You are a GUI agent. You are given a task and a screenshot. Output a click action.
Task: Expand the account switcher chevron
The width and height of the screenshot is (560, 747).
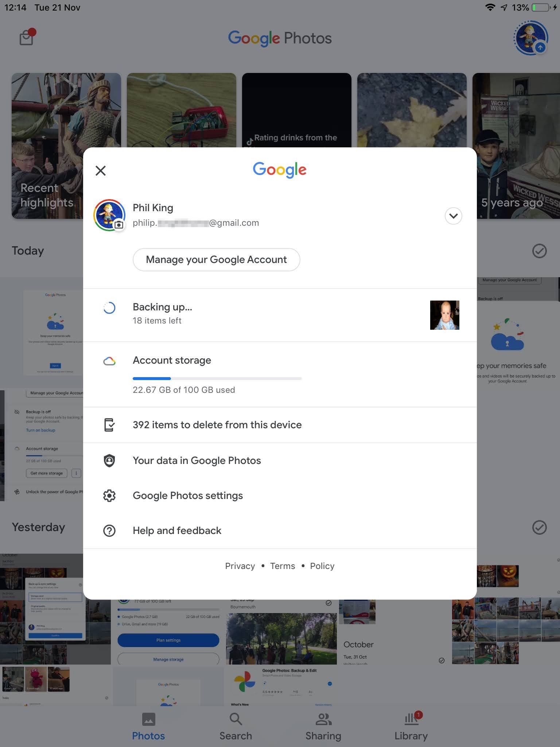coord(453,216)
